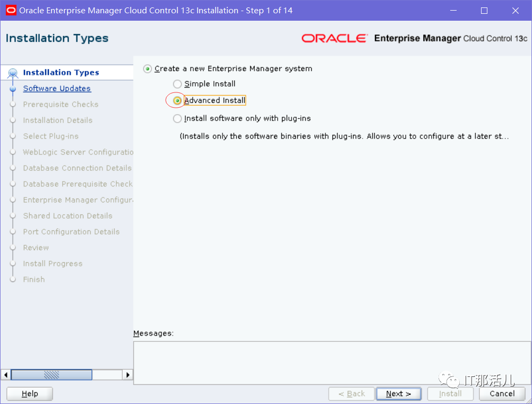The width and height of the screenshot is (532, 404).
Task: Click the sidebar horizontal scrollbar thumb
Action: click(52, 375)
